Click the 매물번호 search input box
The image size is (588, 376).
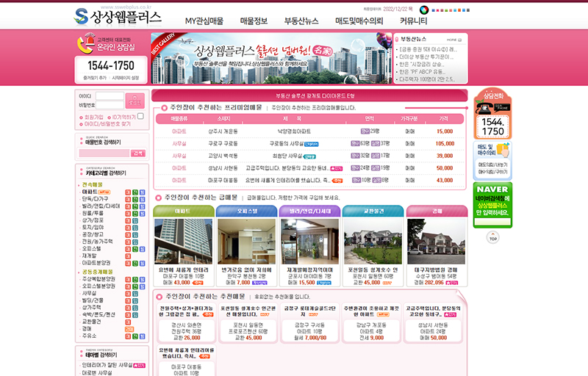pos(104,153)
